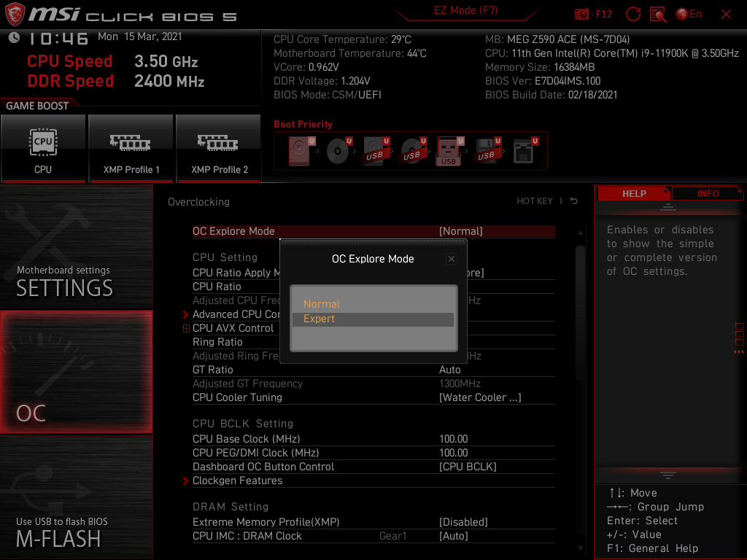
Task: Click the clock icon beside the time
Action: (14, 38)
